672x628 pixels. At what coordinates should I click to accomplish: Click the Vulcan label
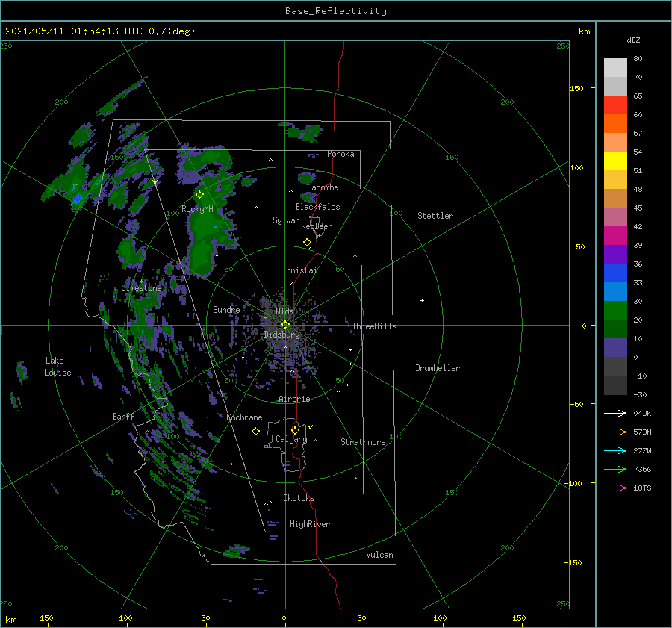[x=380, y=555]
